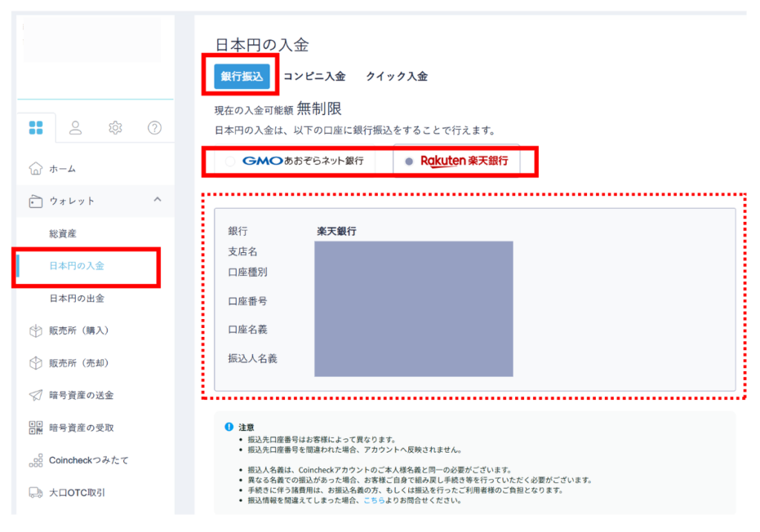This screenshot has height=532, width=760.
Task: Go to 日本円の出金 in the sidebar
Action: pyautogui.click(x=76, y=298)
